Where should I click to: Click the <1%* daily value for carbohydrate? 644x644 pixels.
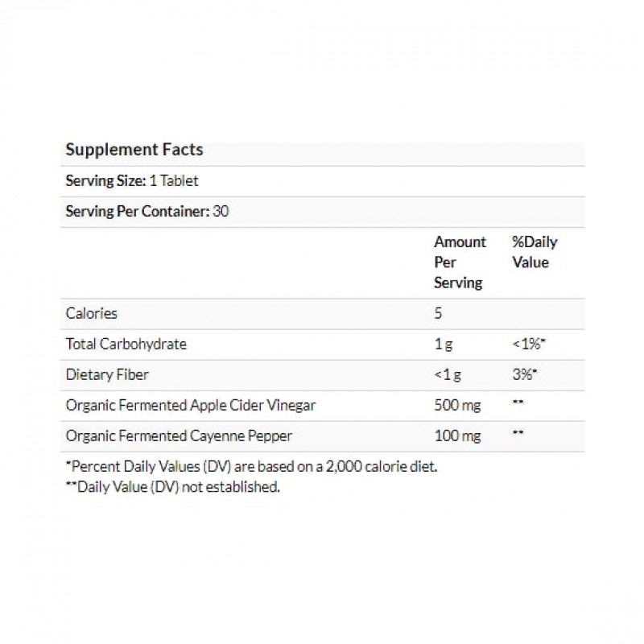(530, 344)
